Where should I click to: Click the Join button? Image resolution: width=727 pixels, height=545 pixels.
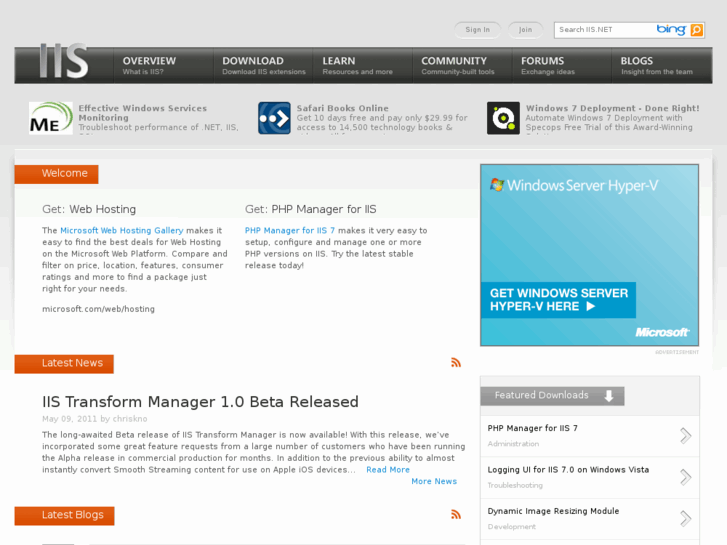point(525,30)
